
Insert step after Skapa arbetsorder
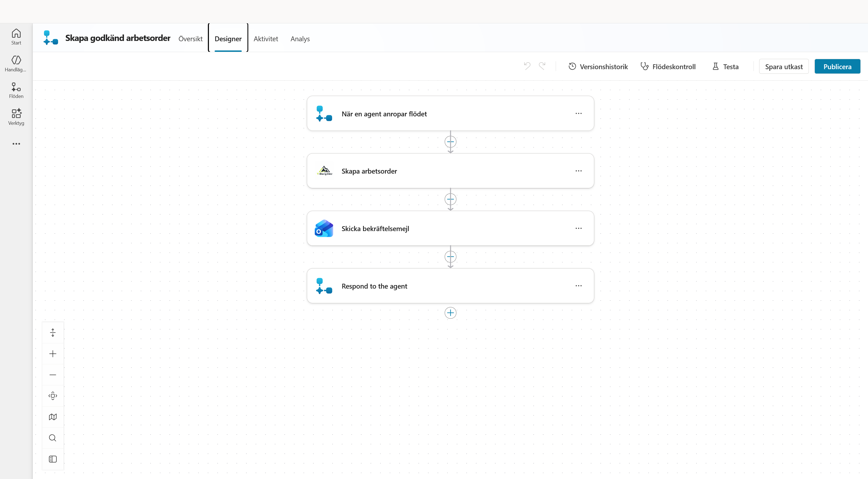click(x=450, y=199)
